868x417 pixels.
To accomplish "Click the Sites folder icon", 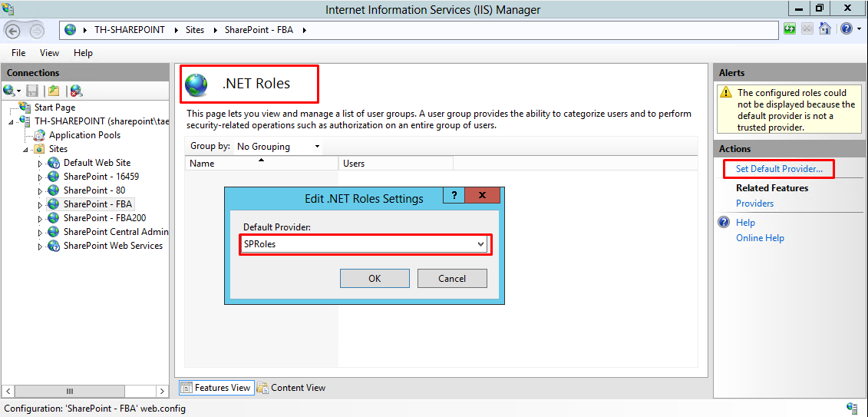I will [x=39, y=149].
